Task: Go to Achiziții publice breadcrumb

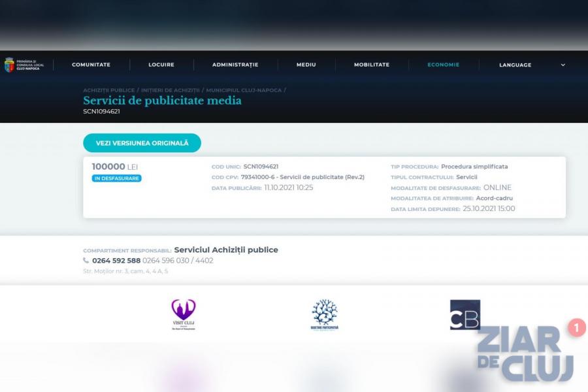Action: pos(108,90)
